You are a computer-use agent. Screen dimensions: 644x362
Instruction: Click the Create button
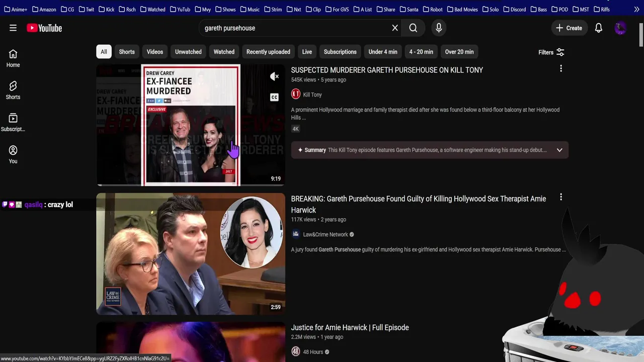[x=569, y=28]
